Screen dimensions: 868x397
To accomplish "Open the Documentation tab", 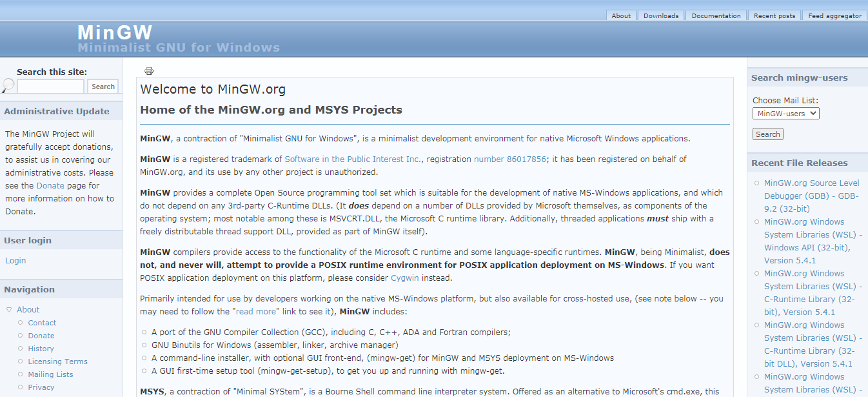I will 716,15.
